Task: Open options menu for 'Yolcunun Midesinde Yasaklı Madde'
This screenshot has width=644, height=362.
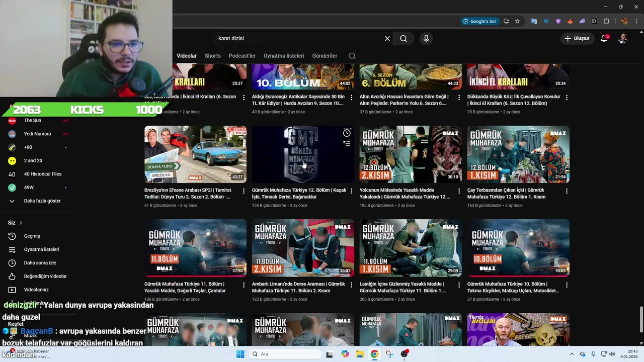Action: click(x=459, y=191)
